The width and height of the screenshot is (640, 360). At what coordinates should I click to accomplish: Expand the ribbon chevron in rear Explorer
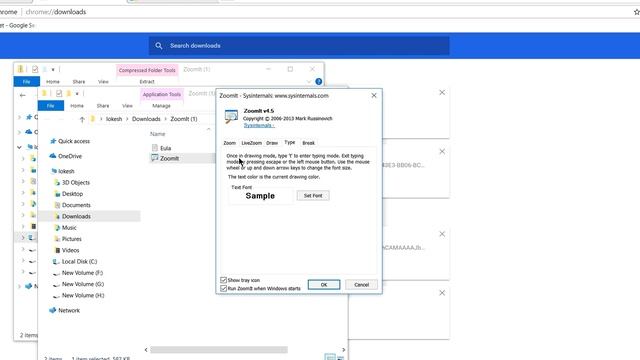[309, 82]
